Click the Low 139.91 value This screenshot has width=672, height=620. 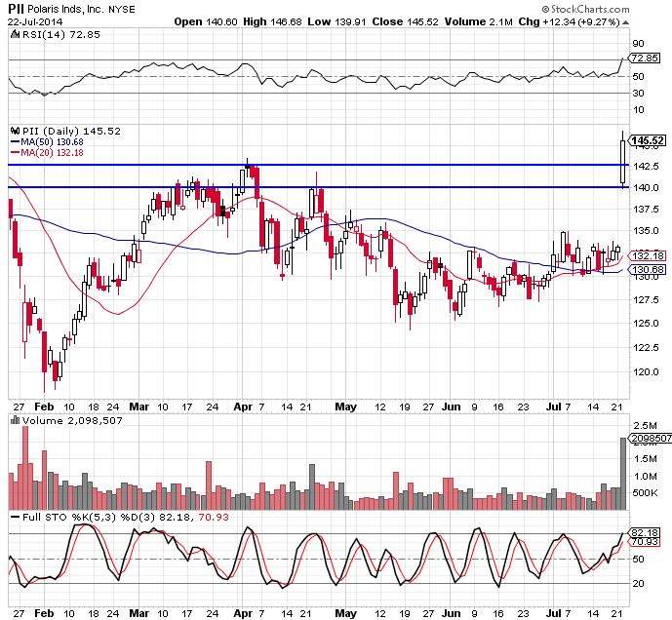tap(336, 21)
